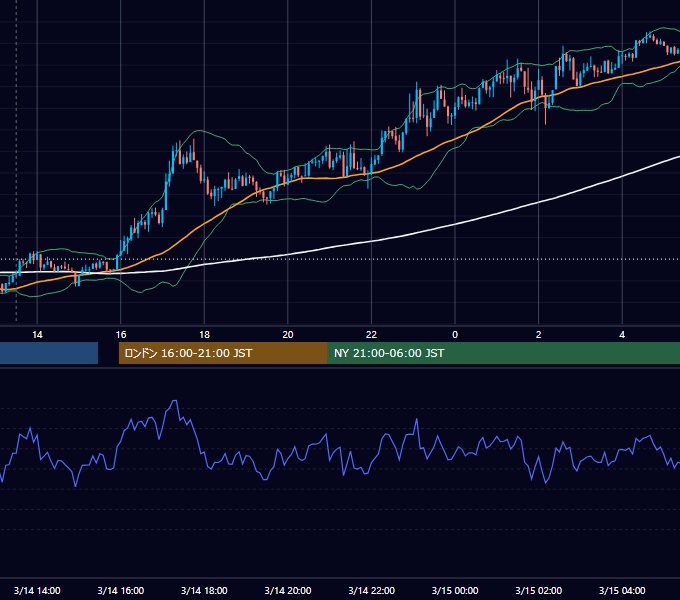Click the '3/14 16:00' date label on the oscillator axis
The height and width of the screenshot is (600, 680).
pos(121,590)
